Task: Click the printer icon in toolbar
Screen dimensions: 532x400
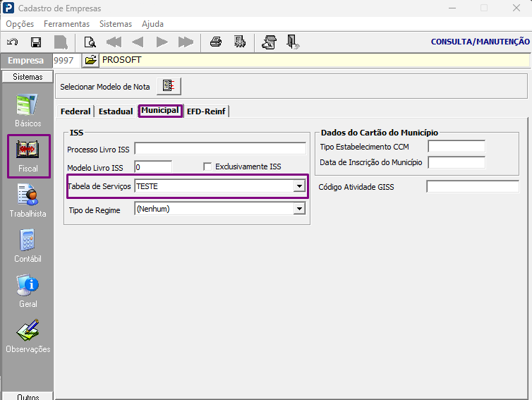Action: point(216,42)
